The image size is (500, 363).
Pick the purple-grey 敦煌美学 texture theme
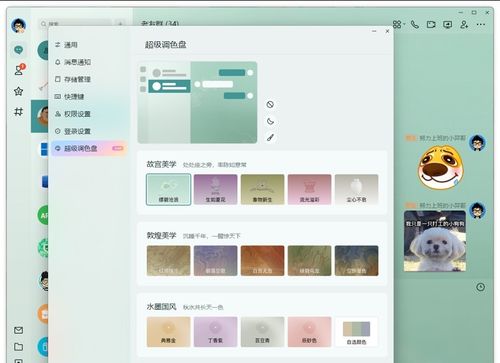216,261
